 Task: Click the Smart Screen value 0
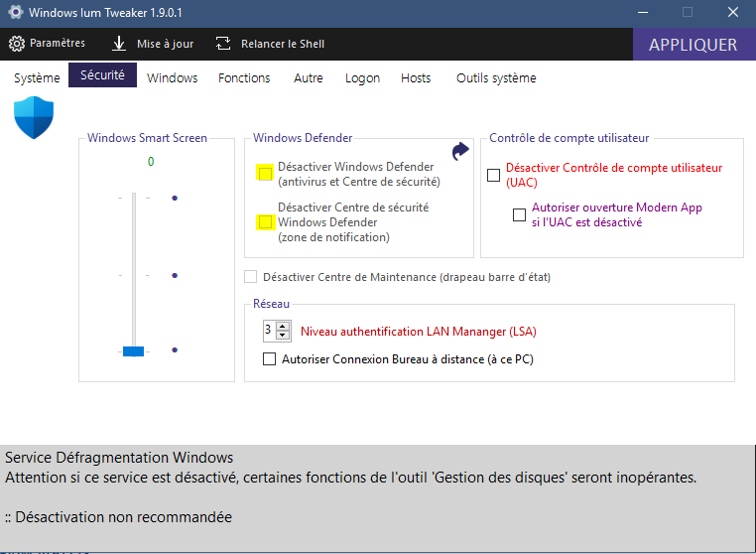pos(151,162)
